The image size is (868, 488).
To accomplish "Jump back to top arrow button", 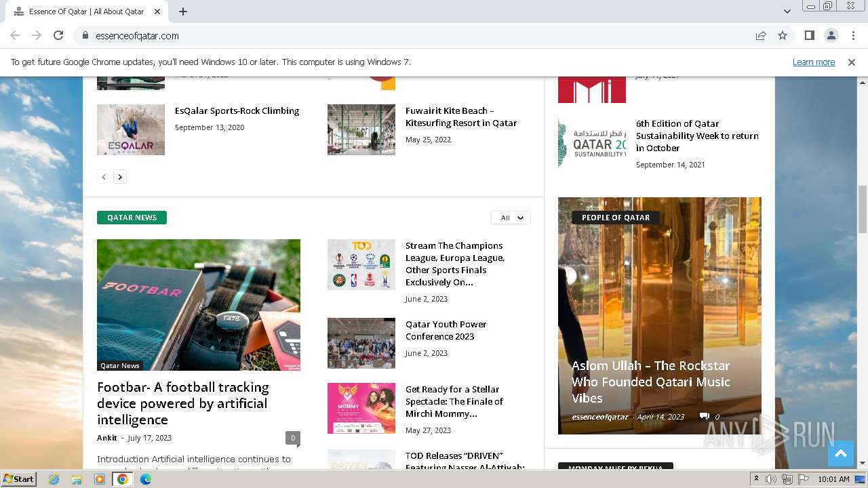I will [x=841, y=454].
